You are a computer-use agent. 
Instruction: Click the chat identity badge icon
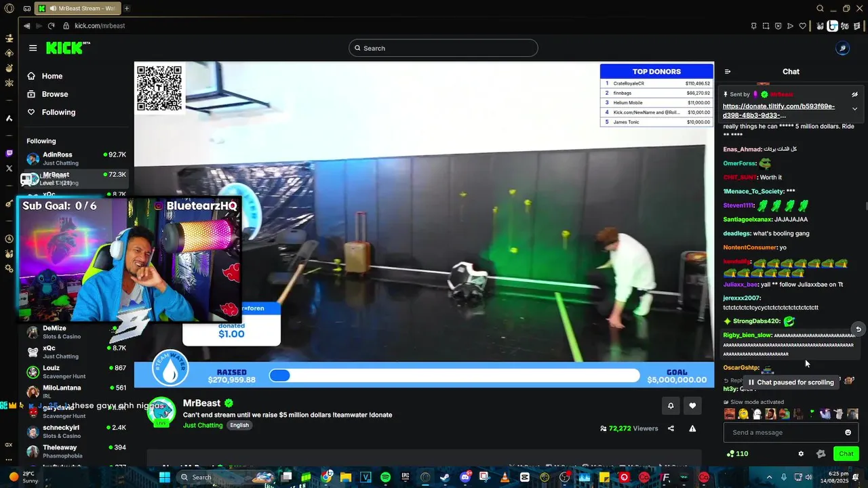821,453
